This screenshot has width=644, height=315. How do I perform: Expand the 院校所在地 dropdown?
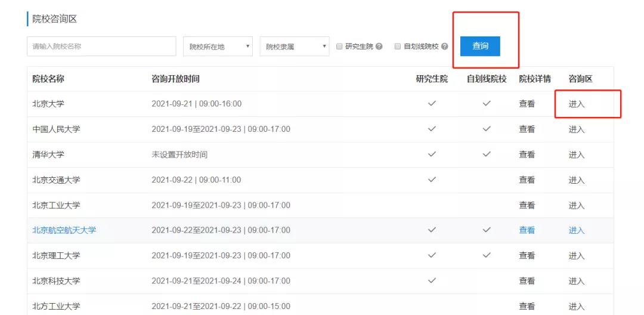[218, 47]
